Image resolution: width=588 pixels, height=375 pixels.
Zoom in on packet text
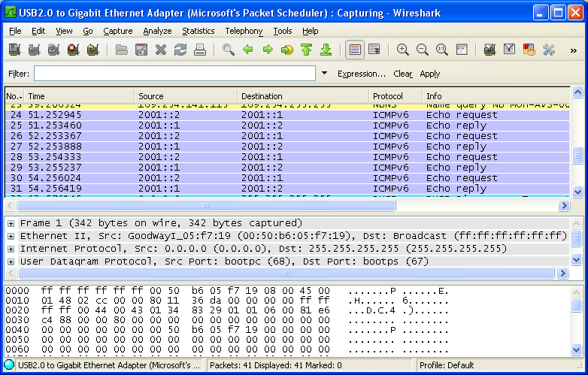pyautogui.click(x=403, y=50)
